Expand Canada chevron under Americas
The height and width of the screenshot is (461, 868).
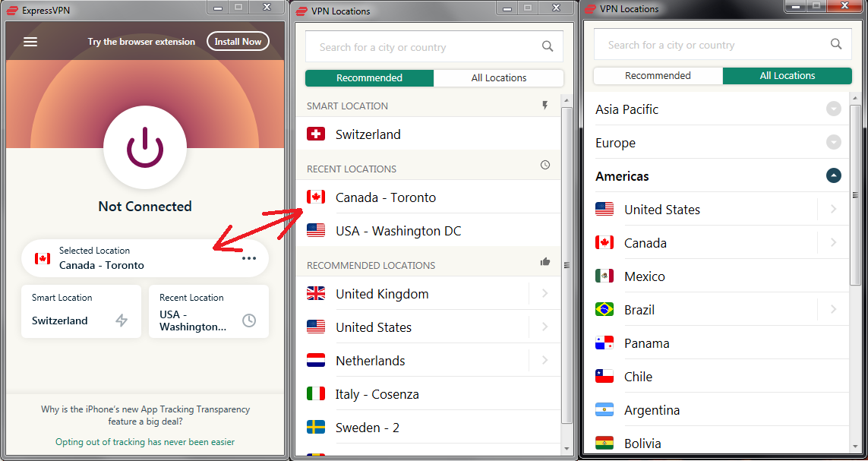pos(833,242)
